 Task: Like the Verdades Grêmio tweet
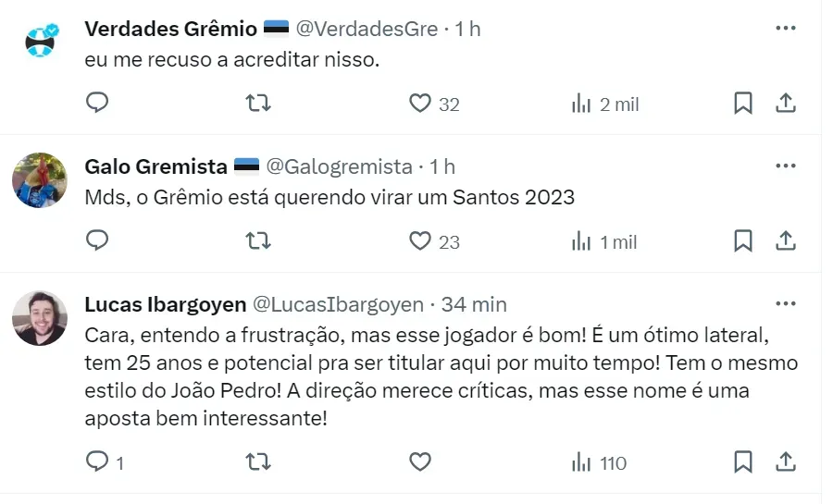click(420, 104)
